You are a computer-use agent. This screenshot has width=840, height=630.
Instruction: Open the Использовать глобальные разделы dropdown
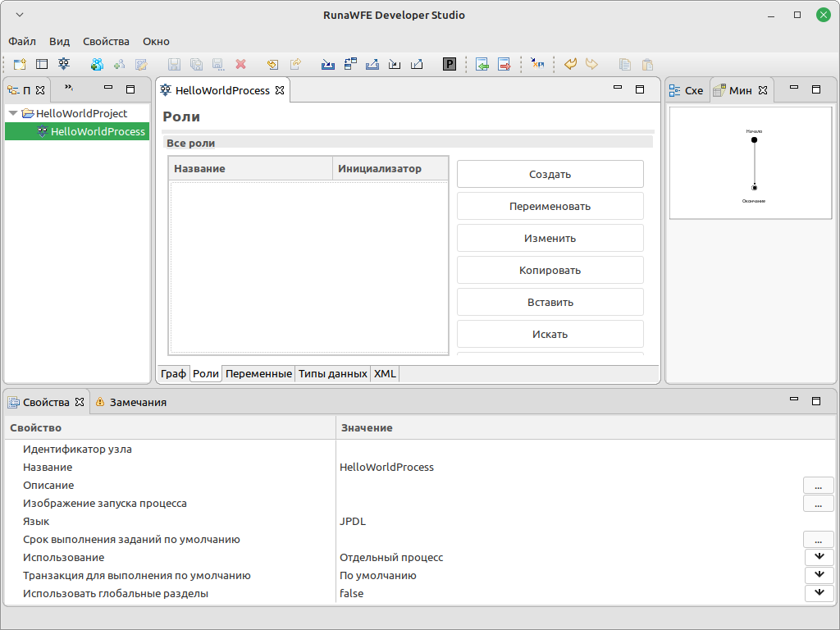click(x=819, y=593)
